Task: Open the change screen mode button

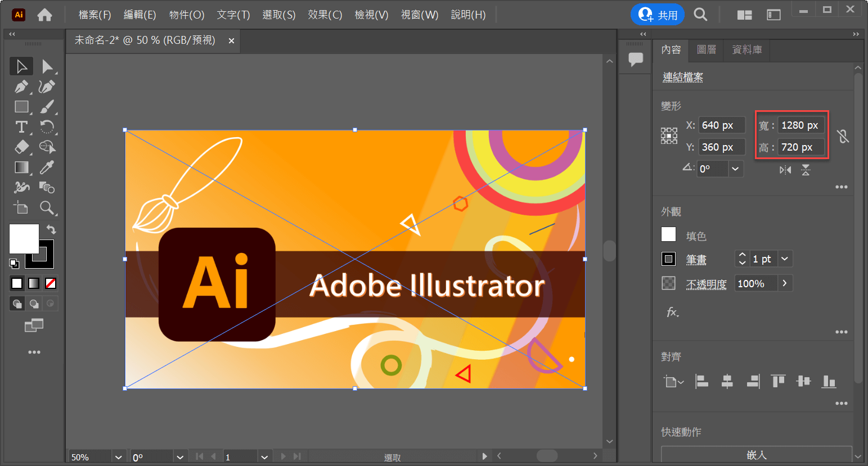Action: pyautogui.click(x=34, y=325)
